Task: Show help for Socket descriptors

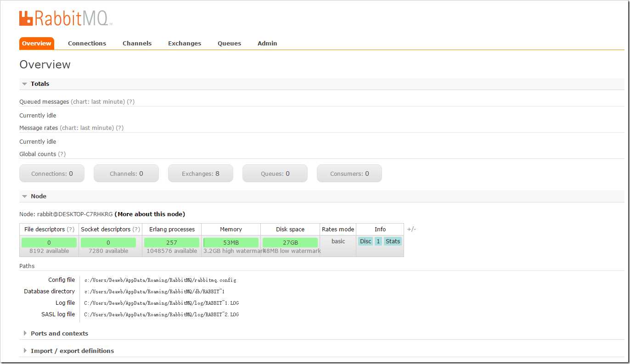Action: tap(136, 229)
